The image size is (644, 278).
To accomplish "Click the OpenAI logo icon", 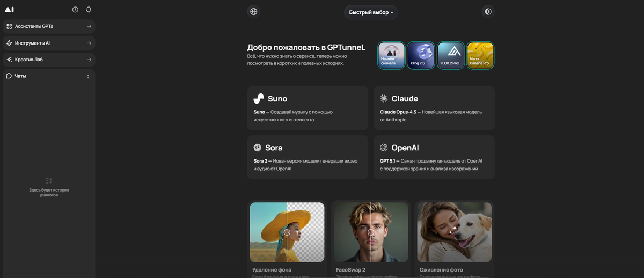I will 384,148.
